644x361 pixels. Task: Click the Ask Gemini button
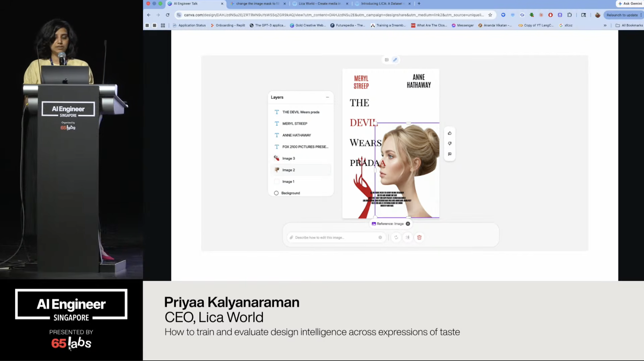click(630, 4)
